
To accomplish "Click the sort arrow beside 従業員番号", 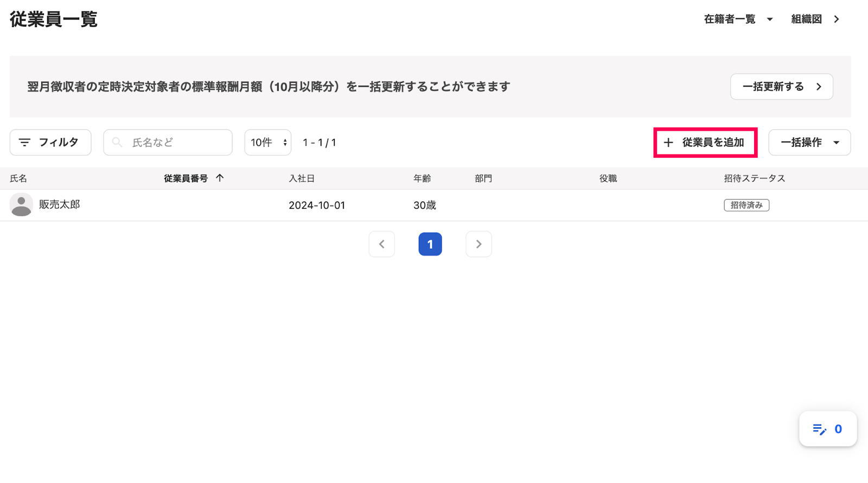I will [x=220, y=178].
